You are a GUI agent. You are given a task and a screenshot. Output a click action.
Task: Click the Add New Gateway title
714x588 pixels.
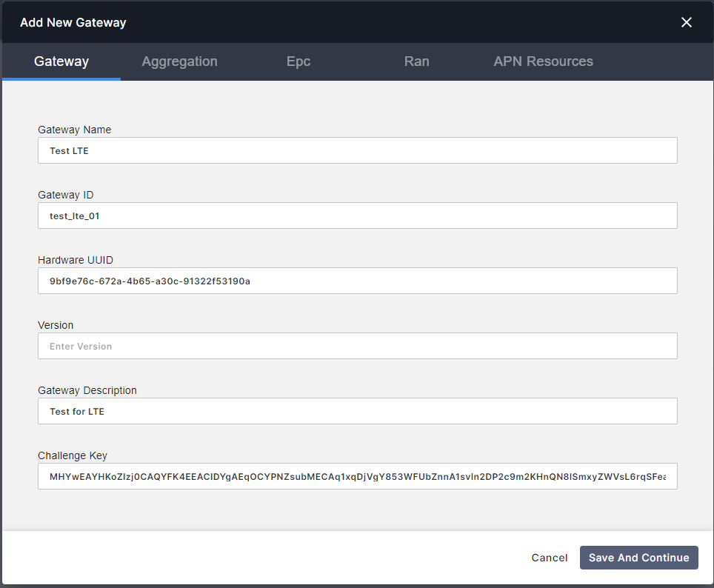(73, 22)
